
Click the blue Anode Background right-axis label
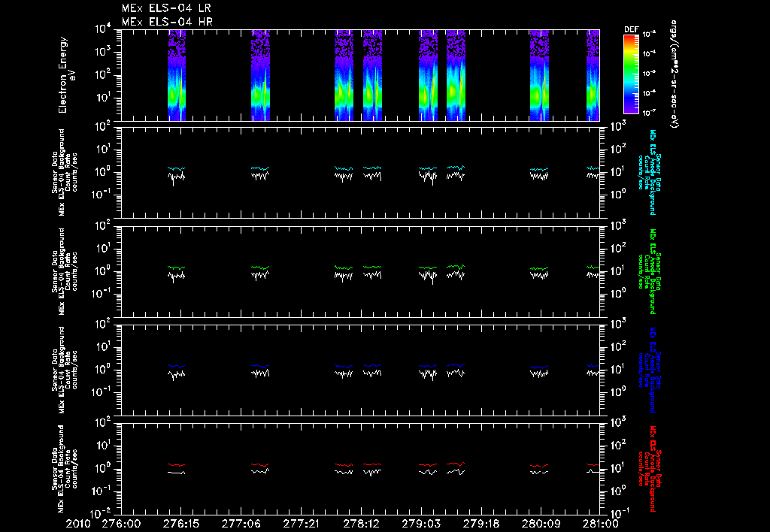tap(649, 370)
